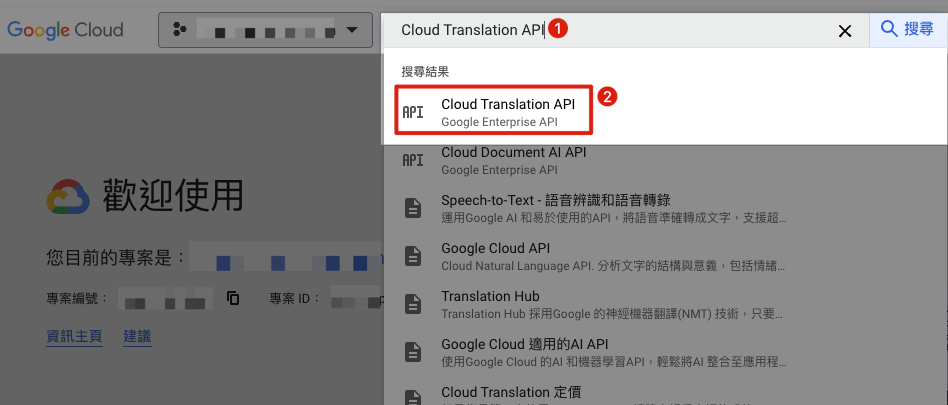Click the document icon next to Google Cloud API

[413, 256]
